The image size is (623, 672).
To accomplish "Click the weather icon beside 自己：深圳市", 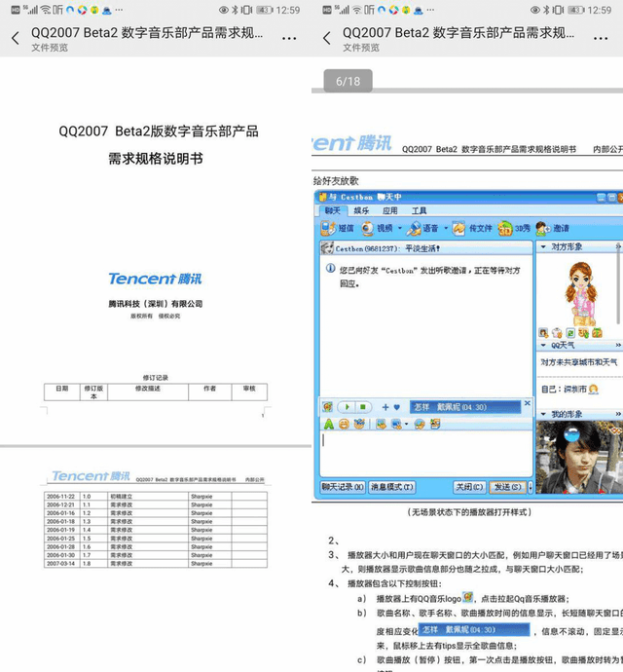I will pos(594,390).
